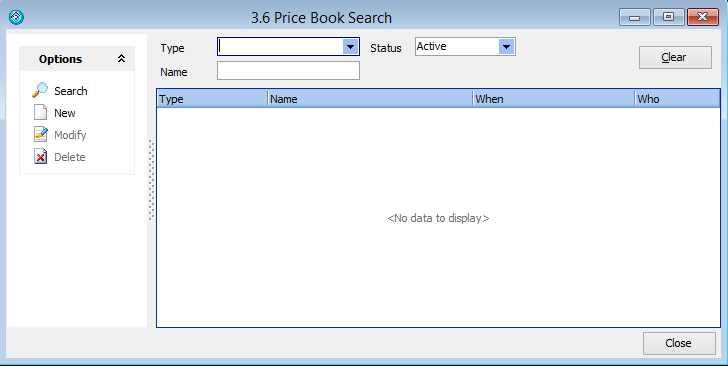The image size is (728, 366).
Task: Click the app logo in title bar
Action: (16, 17)
